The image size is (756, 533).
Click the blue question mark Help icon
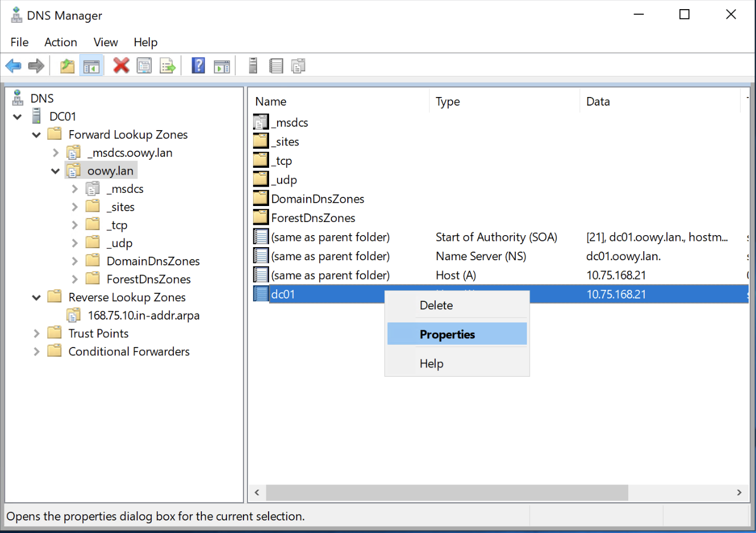tap(198, 66)
